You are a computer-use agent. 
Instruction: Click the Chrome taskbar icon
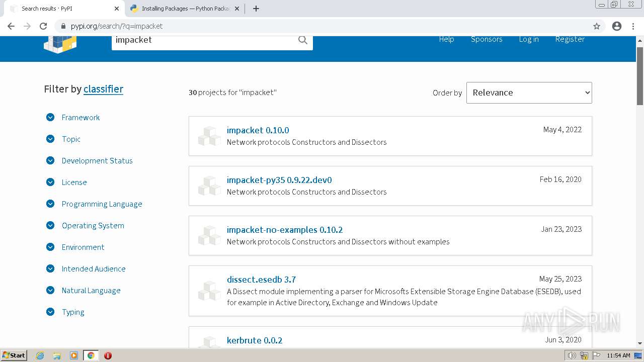[x=91, y=355]
